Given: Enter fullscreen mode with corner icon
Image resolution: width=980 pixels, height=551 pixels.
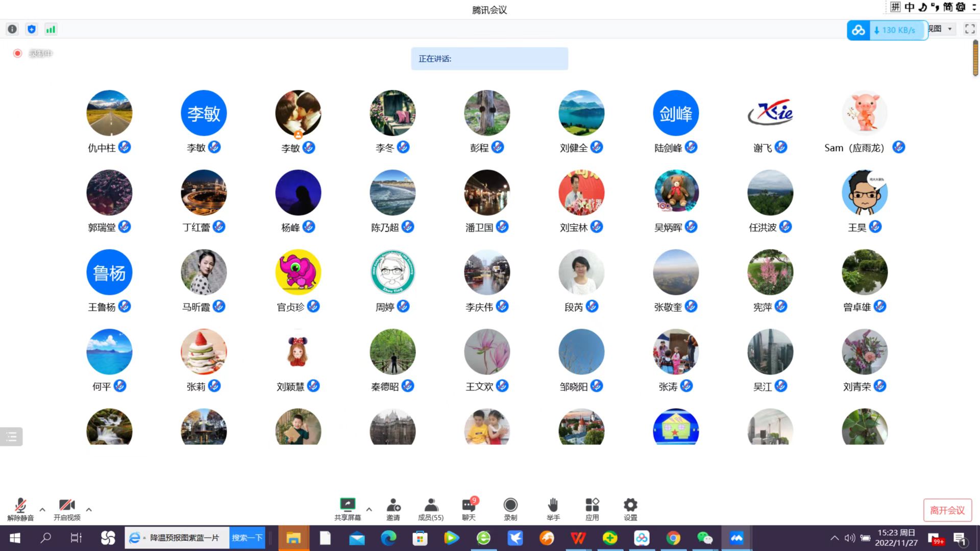Looking at the screenshot, I should pos(970,29).
